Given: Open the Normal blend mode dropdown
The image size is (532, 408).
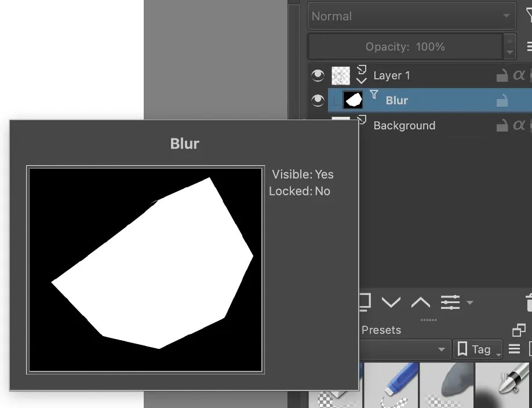Looking at the screenshot, I should [411, 16].
